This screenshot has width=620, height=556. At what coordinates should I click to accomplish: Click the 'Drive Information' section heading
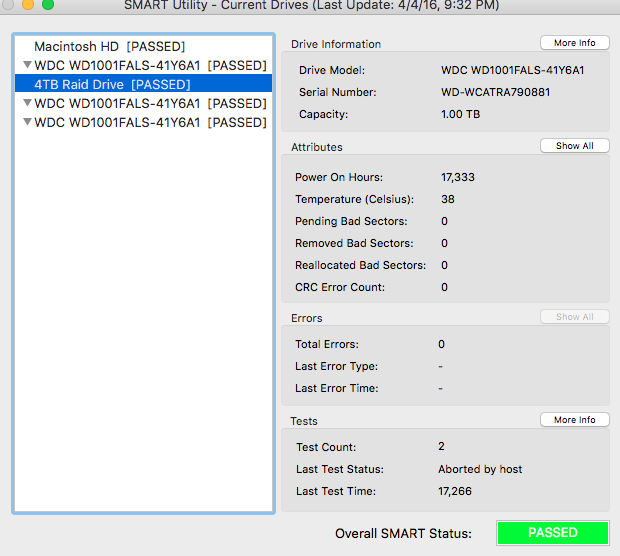[x=336, y=44]
